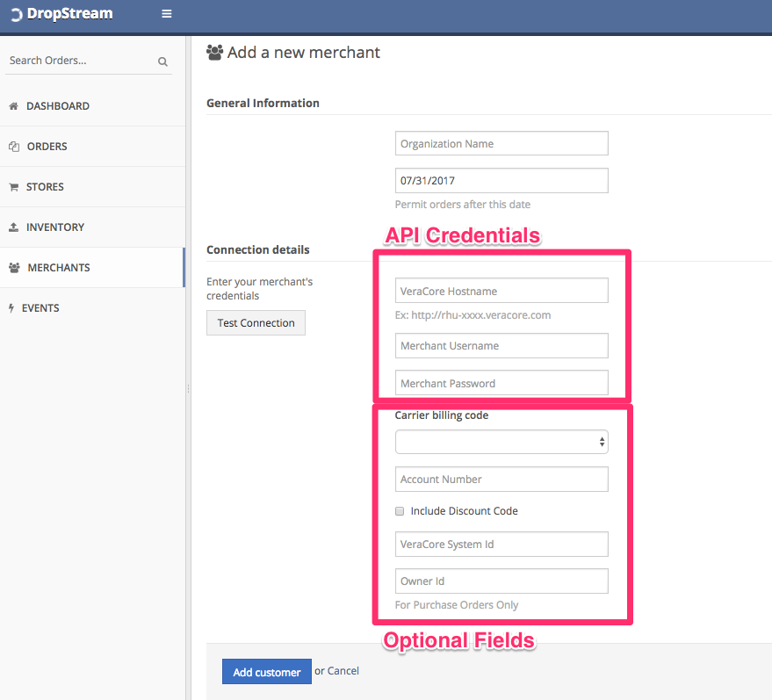
Task: Click the Test Connection button
Action: [x=256, y=323]
